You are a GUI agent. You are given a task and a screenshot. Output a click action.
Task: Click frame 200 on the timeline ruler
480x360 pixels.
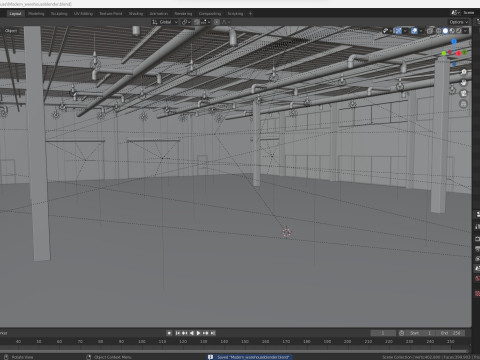pos(347,341)
